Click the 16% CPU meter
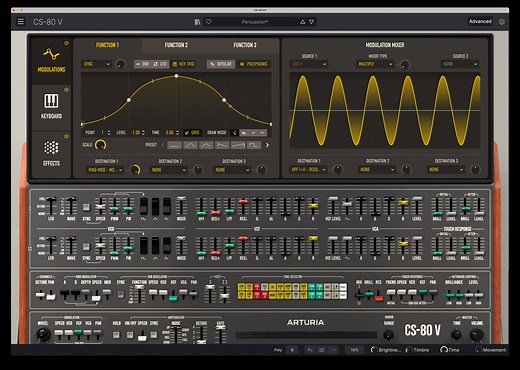 coord(354,350)
